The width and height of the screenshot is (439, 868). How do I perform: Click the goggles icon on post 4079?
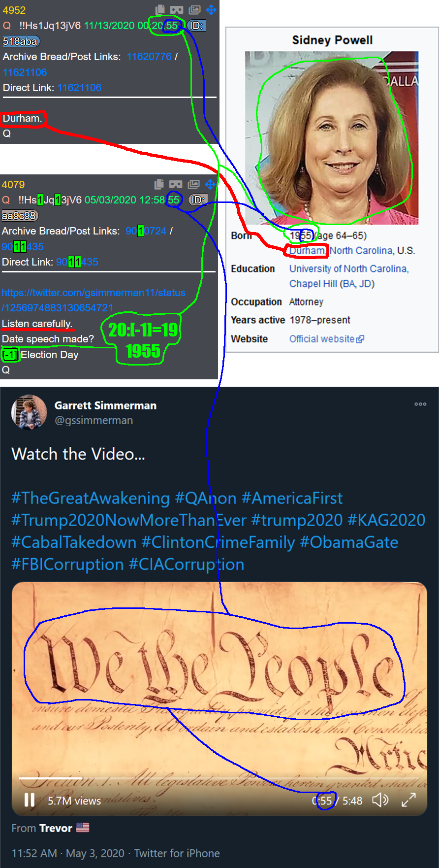176,184
